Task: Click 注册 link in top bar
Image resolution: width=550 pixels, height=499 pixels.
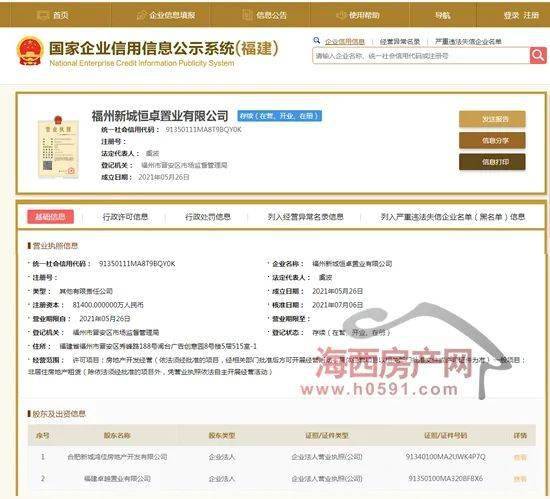Action: 531,15
